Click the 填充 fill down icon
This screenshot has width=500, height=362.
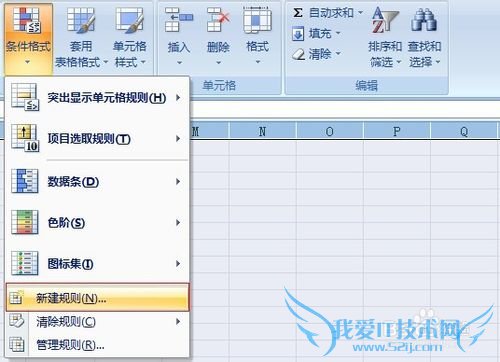[298, 34]
